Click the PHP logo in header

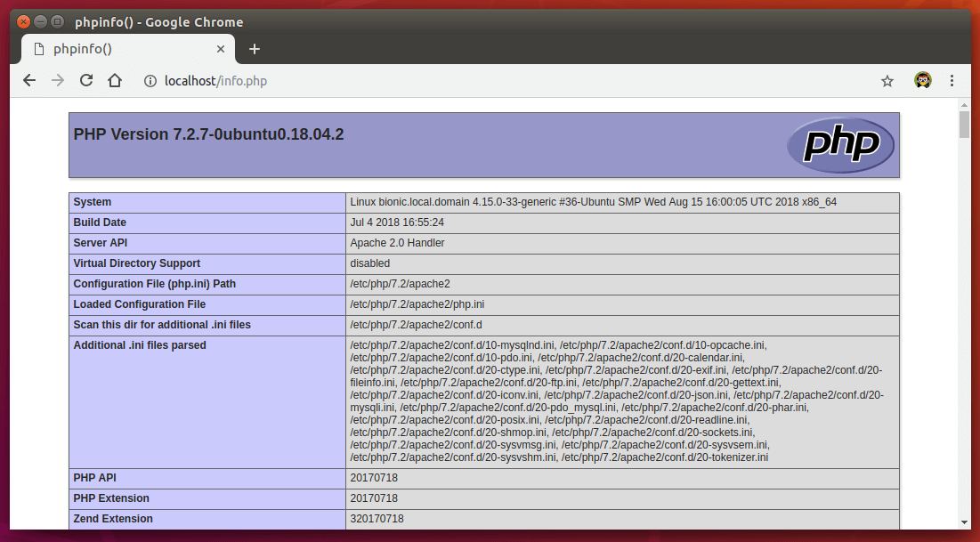pos(840,145)
